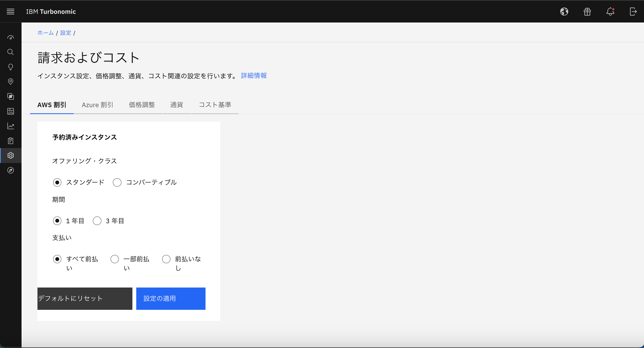Switch to the コスト基準 tab
Viewport: 644px width, 348px height.
point(215,105)
